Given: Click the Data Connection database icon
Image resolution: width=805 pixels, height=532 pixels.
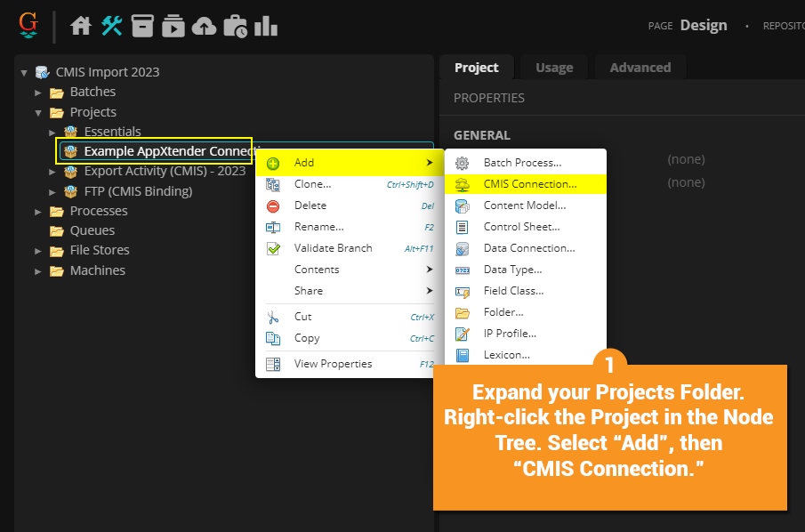Looking at the screenshot, I should [462, 248].
